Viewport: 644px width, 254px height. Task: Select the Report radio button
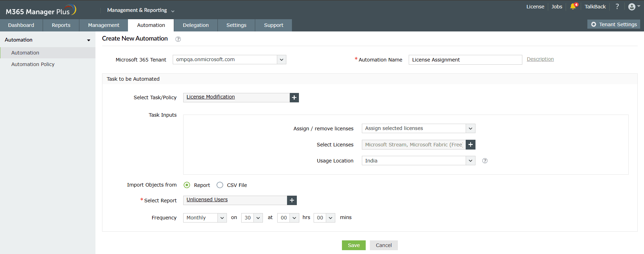(x=187, y=185)
